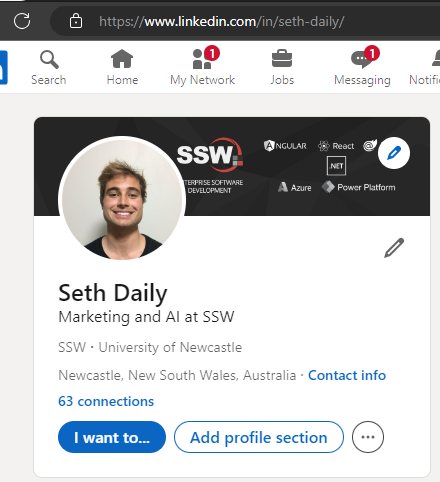Edit banner image with blue pencil
This screenshot has height=482, width=440.
click(394, 153)
